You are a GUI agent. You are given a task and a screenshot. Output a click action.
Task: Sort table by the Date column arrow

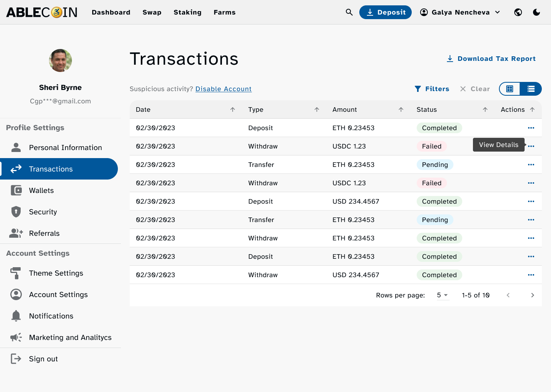(x=233, y=109)
